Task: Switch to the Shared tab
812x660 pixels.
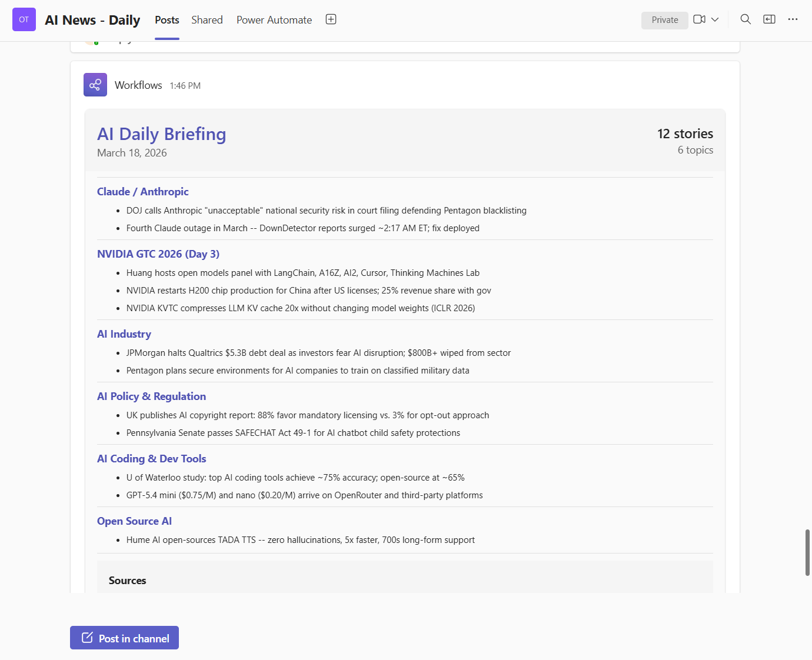Action: [207, 20]
